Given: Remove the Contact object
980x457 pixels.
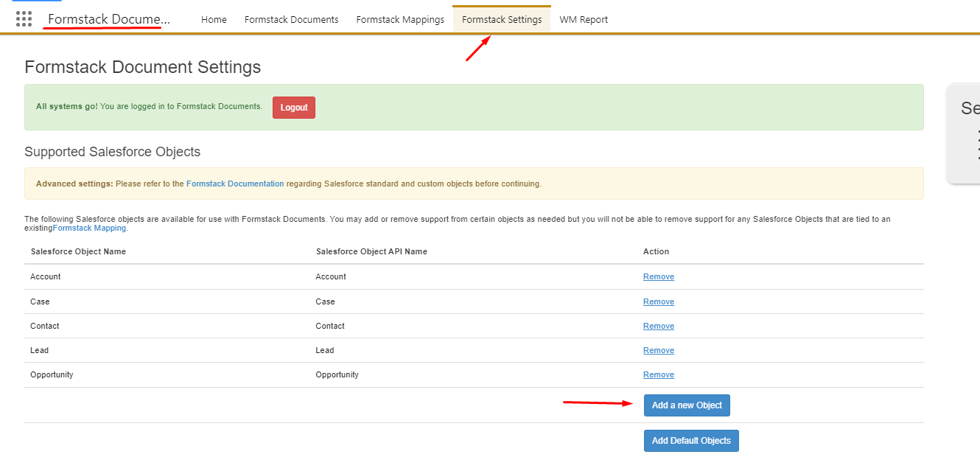Looking at the screenshot, I should pos(658,326).
